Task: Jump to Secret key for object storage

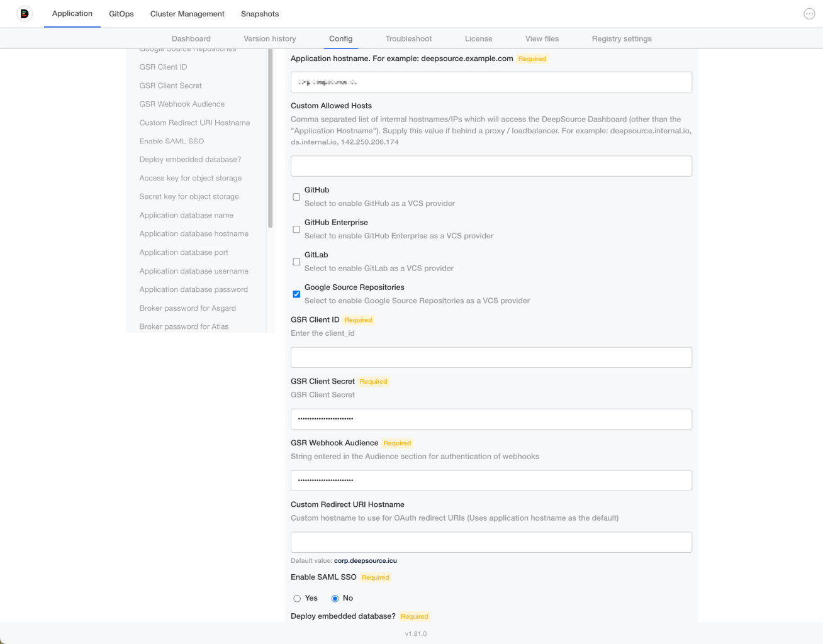Action: point(189,196)
